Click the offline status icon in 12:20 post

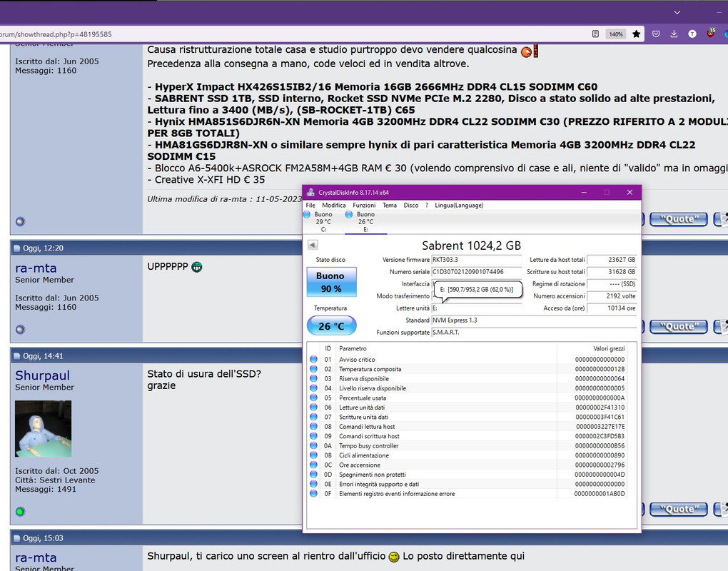click(20, 329)
